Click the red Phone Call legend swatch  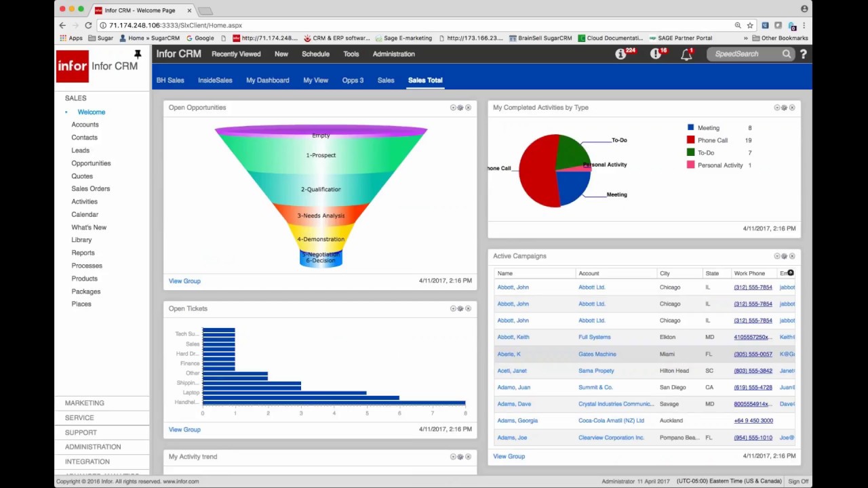point(690,140)
